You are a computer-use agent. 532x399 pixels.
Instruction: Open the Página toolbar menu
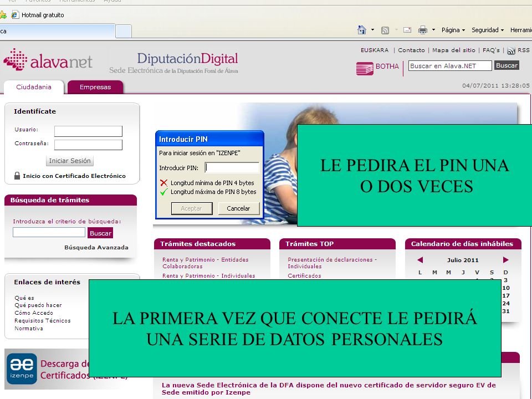453,30
